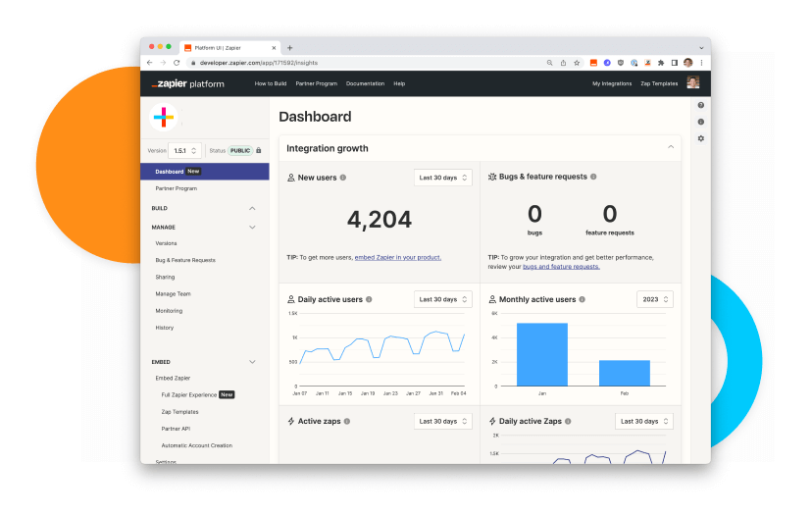Bookmark this page using the star icon

[x=577, y=62]
